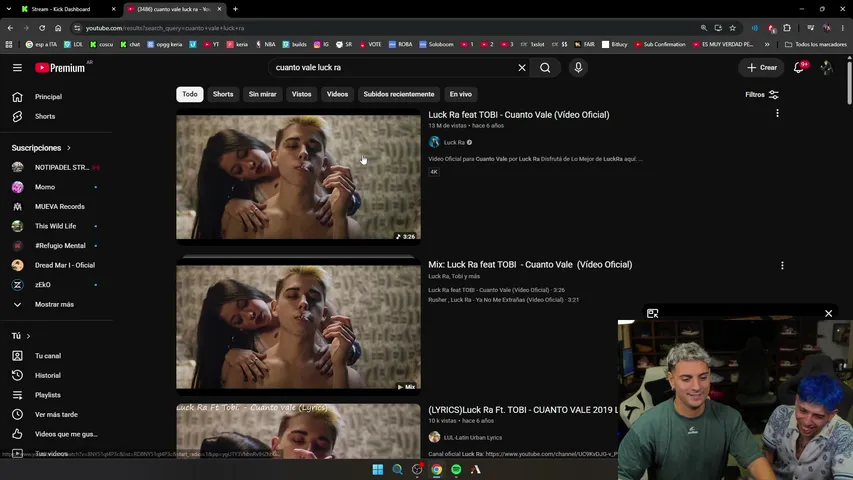Open browser extensions puzzle icon

point(787,28)
